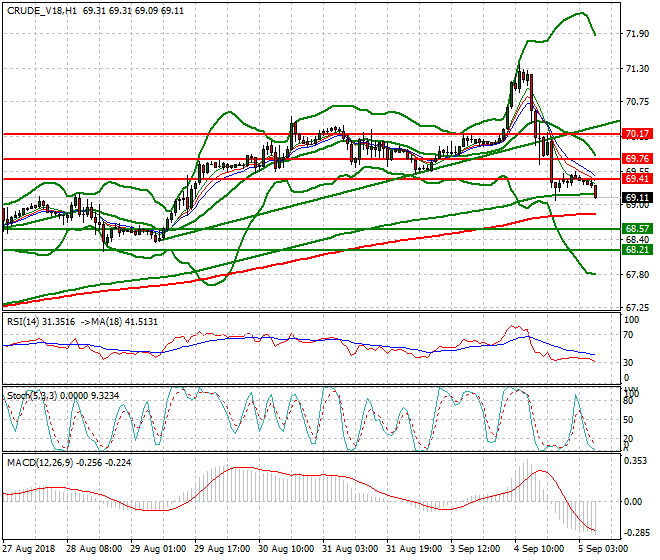
Task: Click the 71.30 price axis value
Action: pyautogui.click(x=637, y=69)
